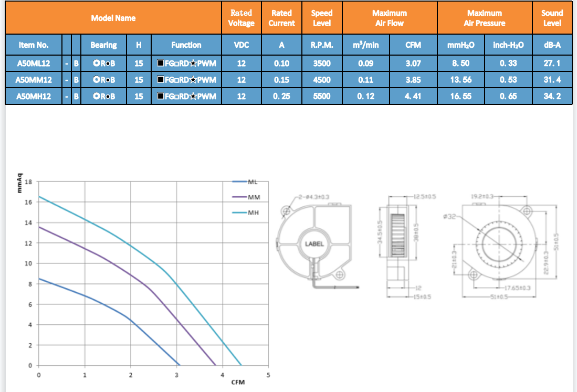Click the Rated Voltage column header
577x392 pixels.
tap(242, 18)
